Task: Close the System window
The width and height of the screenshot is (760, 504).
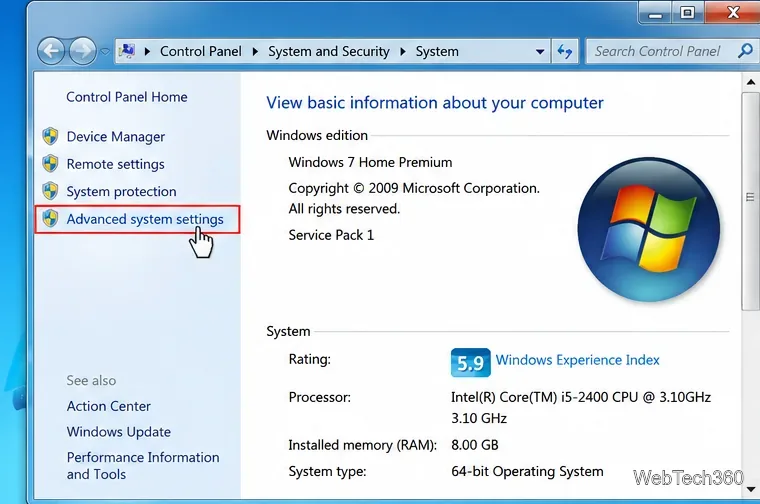Action: tap(733, 13)
